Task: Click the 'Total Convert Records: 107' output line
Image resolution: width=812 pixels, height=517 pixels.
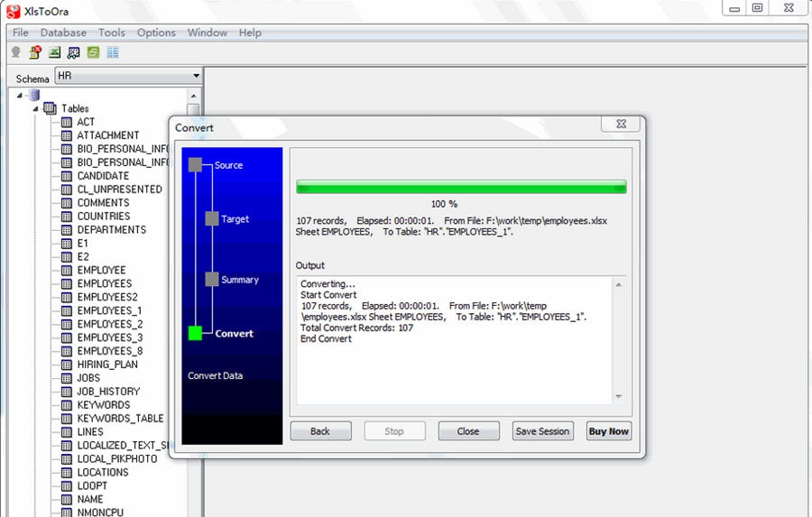Action: pos(356,328)
